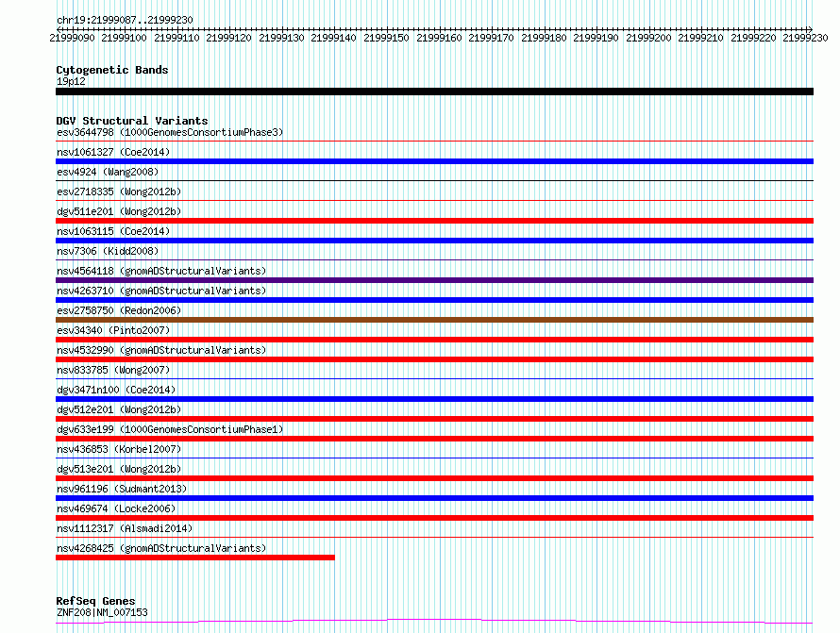Select the brown bar under esv2758750
This screenshot has height=633, width=840.
(x=434, y=320)
